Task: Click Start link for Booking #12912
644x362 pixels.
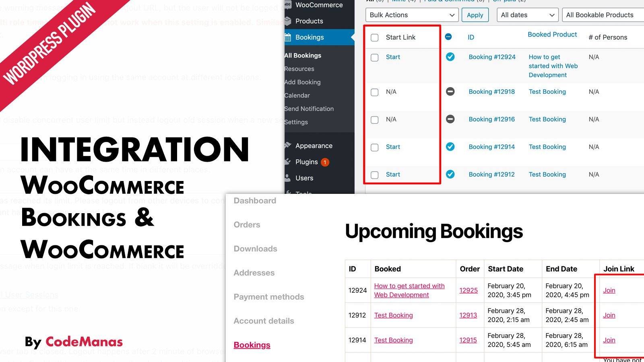Action: point(393,175)
